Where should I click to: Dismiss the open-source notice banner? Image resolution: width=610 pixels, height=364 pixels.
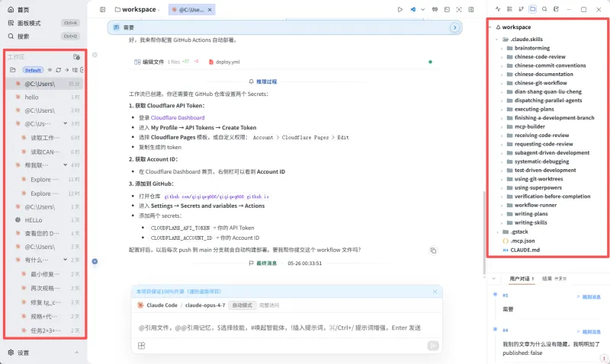click(x=435, y=292)
